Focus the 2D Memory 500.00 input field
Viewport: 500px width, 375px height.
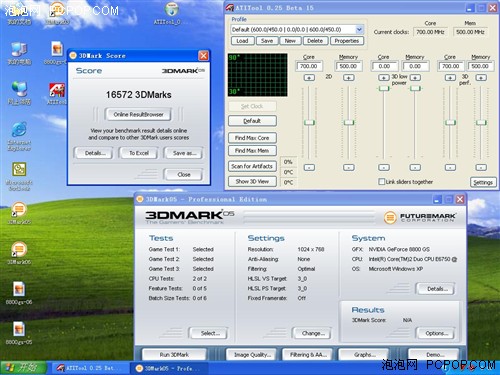point(348,66)
